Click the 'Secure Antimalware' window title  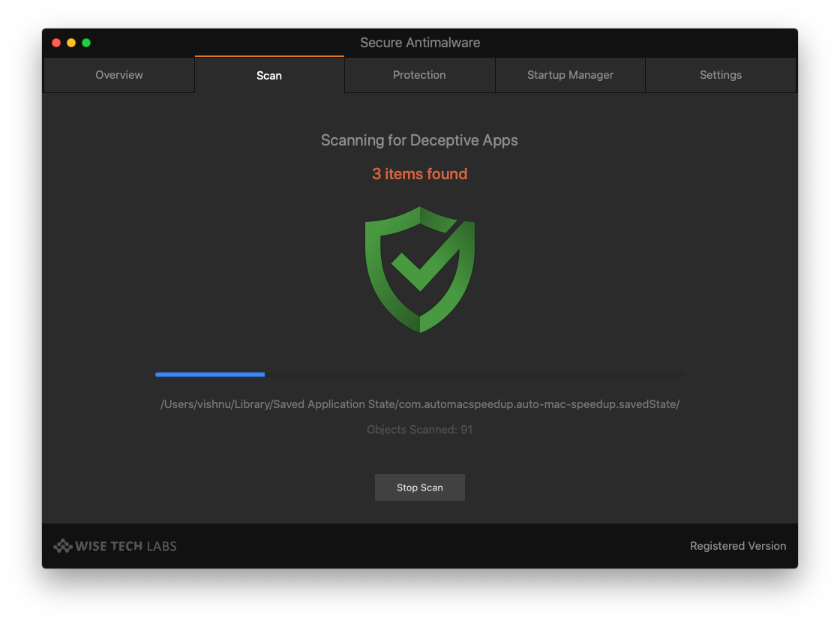[x=420, y=43]
